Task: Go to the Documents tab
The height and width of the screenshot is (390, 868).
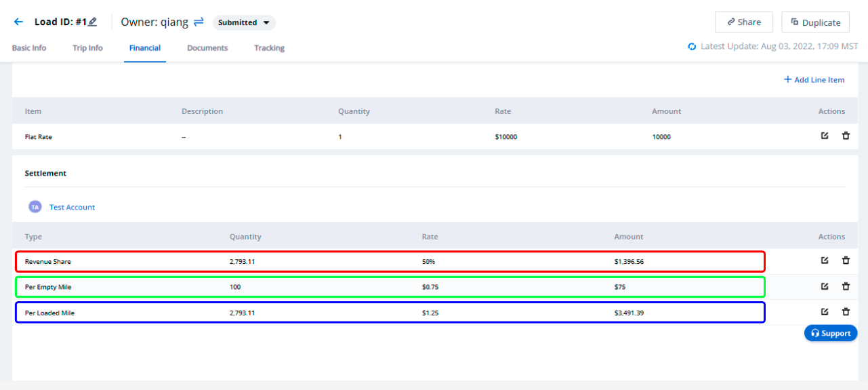Action: (207, 48)
